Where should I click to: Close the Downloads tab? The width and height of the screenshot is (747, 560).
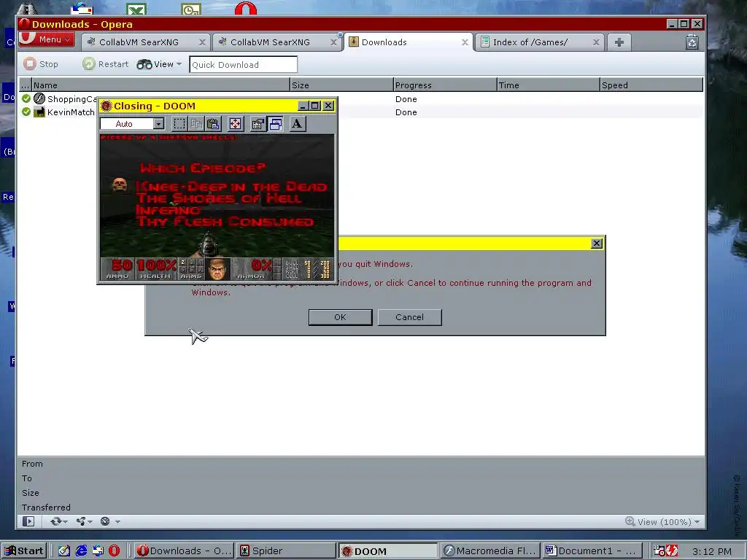[465, 42]
